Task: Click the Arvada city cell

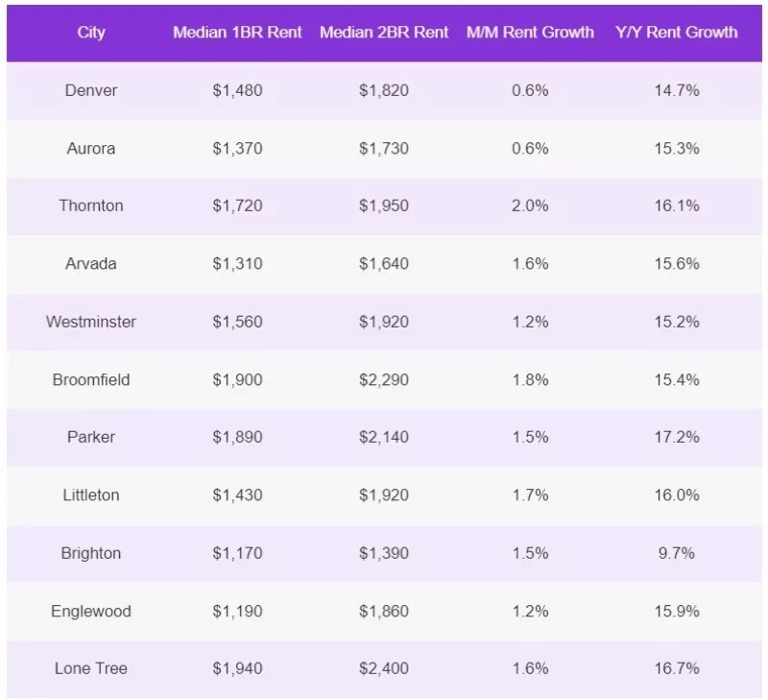Action: (91, 264)
